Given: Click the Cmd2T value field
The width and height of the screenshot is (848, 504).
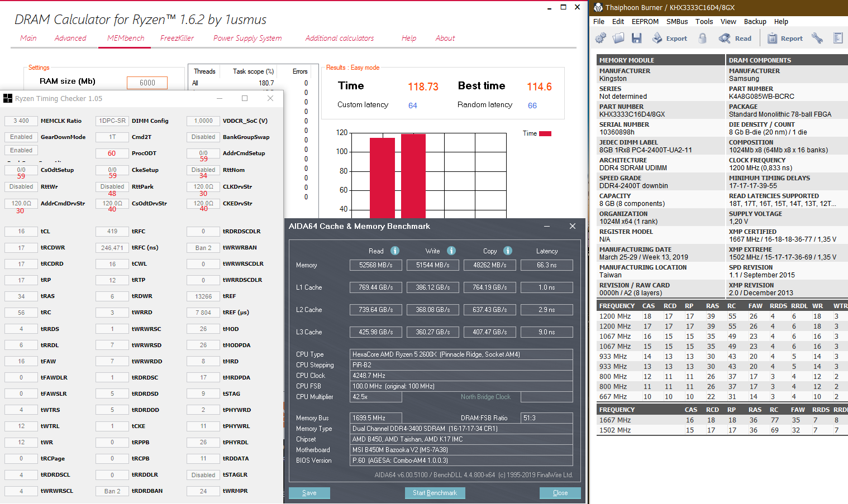Looking at the screenshot, I should tap(112, 137).
